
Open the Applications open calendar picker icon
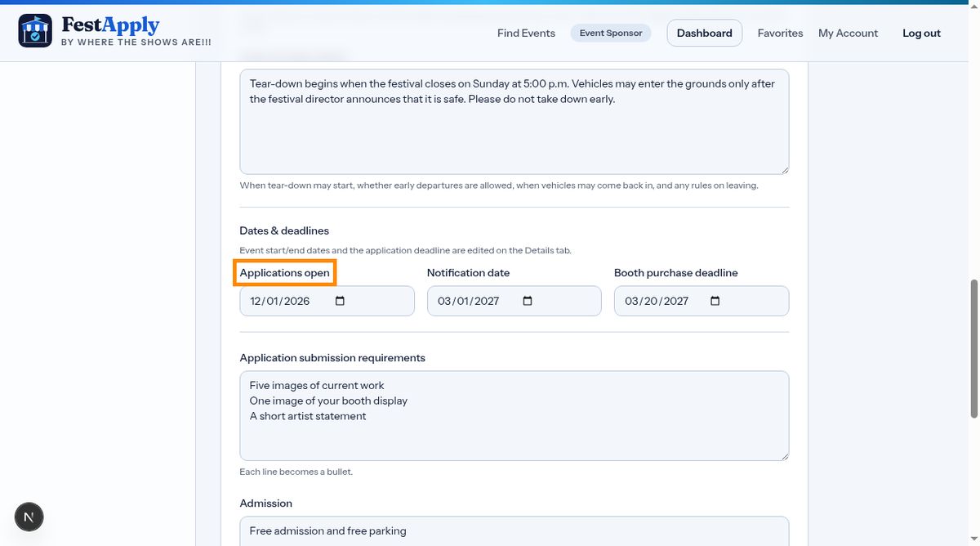pos(341,301)
